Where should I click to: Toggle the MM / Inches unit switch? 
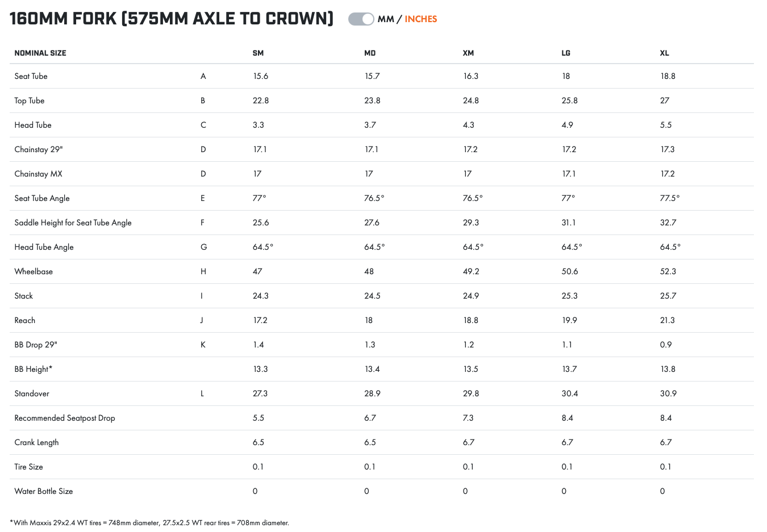pos(361,19)
